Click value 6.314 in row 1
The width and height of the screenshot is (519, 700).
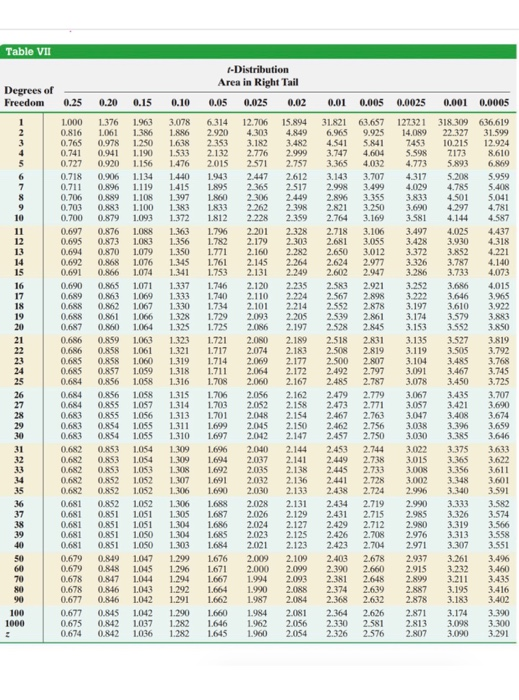[217, 122]
